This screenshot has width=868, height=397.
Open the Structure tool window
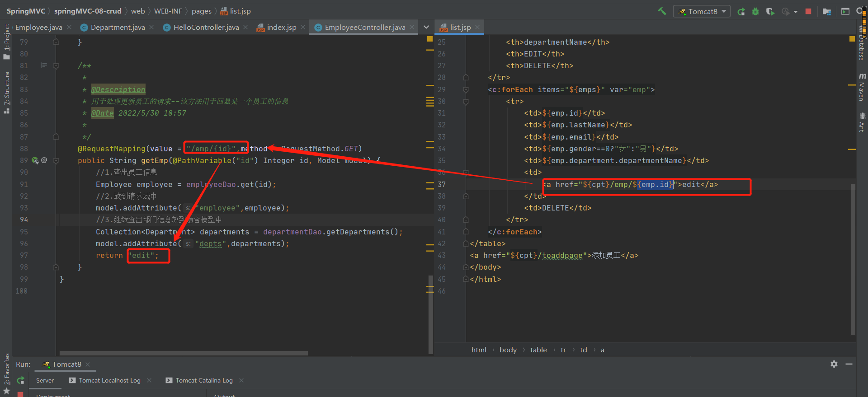[6, 92]
